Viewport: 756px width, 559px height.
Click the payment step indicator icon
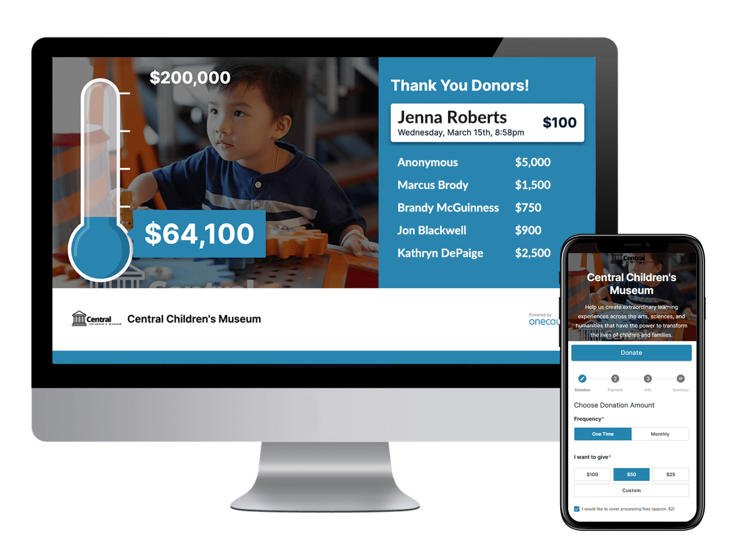(614, 378)
